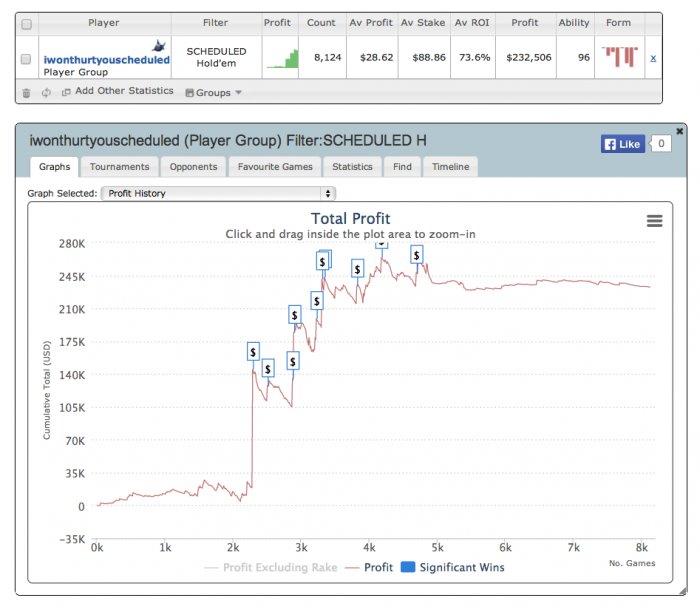Click the shark icon beside player name

159,46
